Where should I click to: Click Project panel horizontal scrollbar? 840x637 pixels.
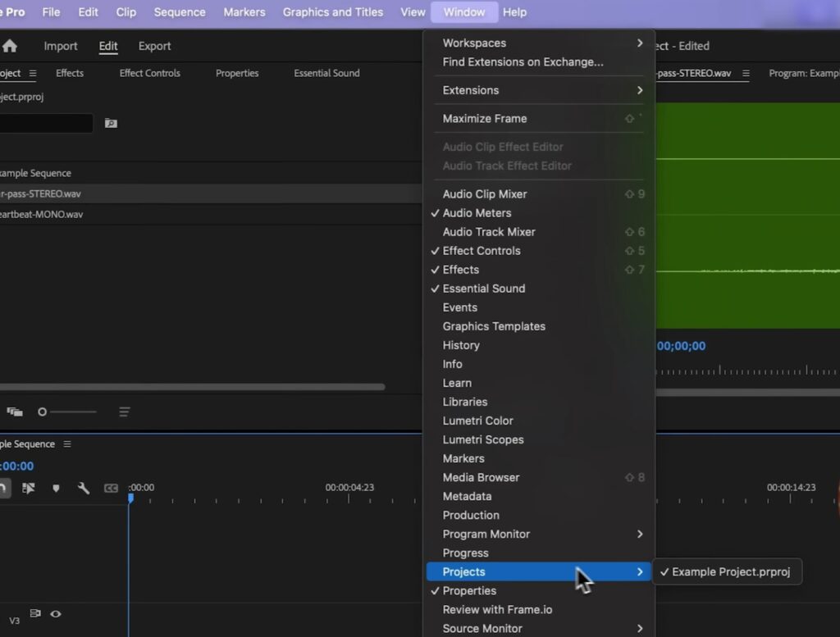[x=192, y=386]
